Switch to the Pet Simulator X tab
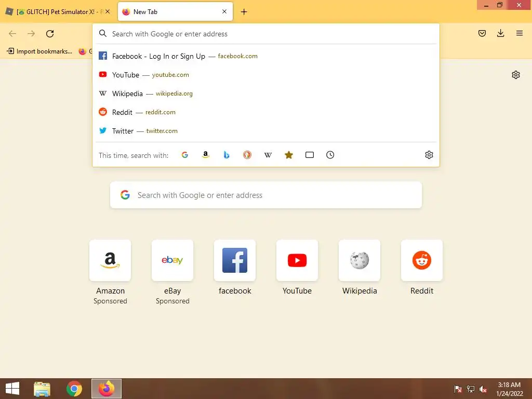Image resolution: width=532 pixels, height=399 pixels. (x=58, y=11)
